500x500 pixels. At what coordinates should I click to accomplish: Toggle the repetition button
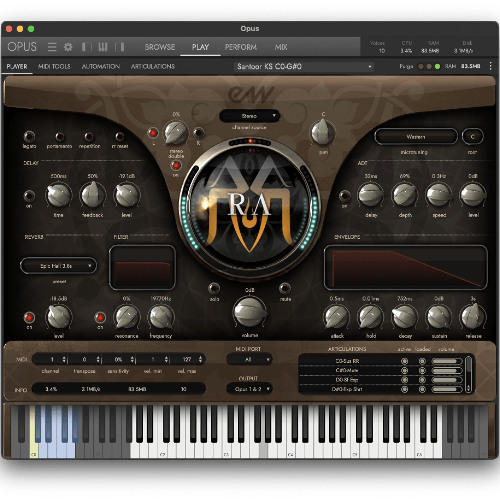(x=89, y=136)
